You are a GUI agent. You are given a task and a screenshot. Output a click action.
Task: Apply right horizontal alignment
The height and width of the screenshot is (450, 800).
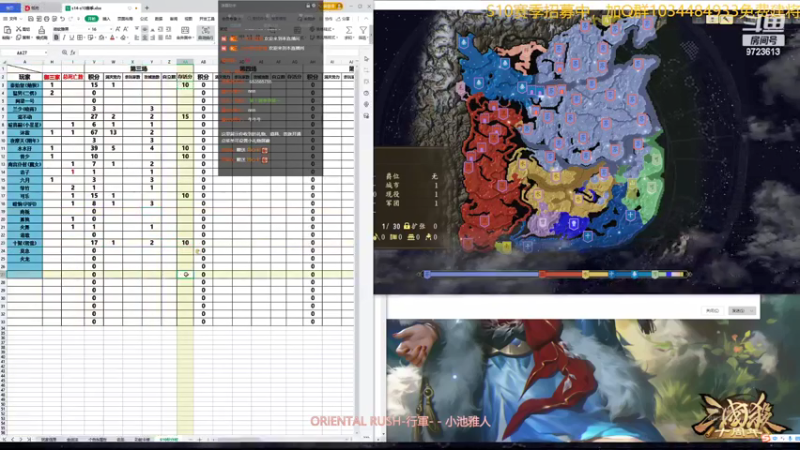tap(153, 38)
